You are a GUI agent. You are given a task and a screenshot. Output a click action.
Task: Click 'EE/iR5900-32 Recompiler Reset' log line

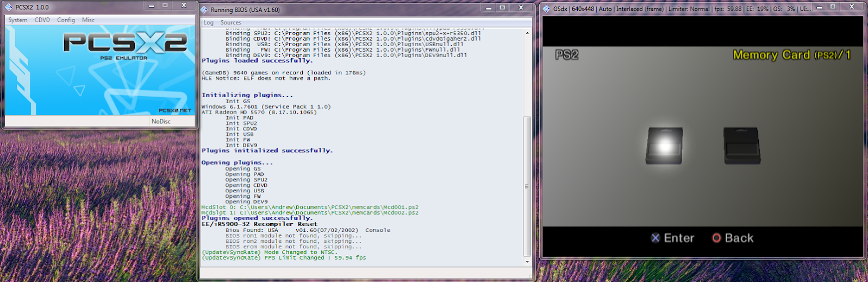[x=259, y=224]
